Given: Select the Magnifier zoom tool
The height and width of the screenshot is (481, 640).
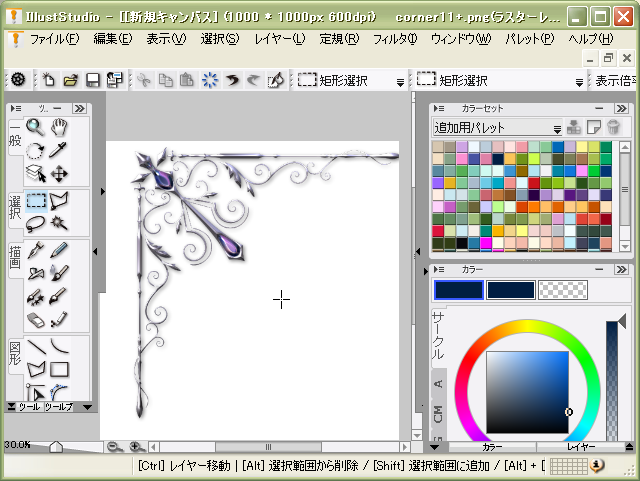Looking at the screenshot, I should [36, 127].
